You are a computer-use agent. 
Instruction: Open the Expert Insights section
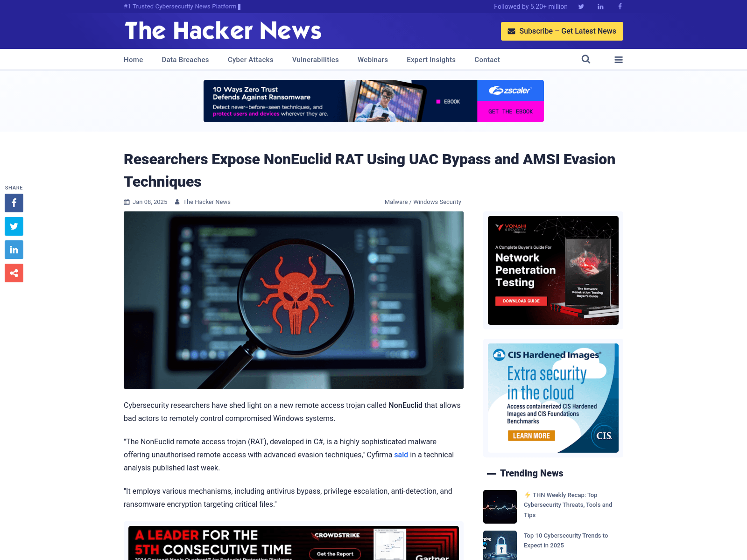pos(431,60)
